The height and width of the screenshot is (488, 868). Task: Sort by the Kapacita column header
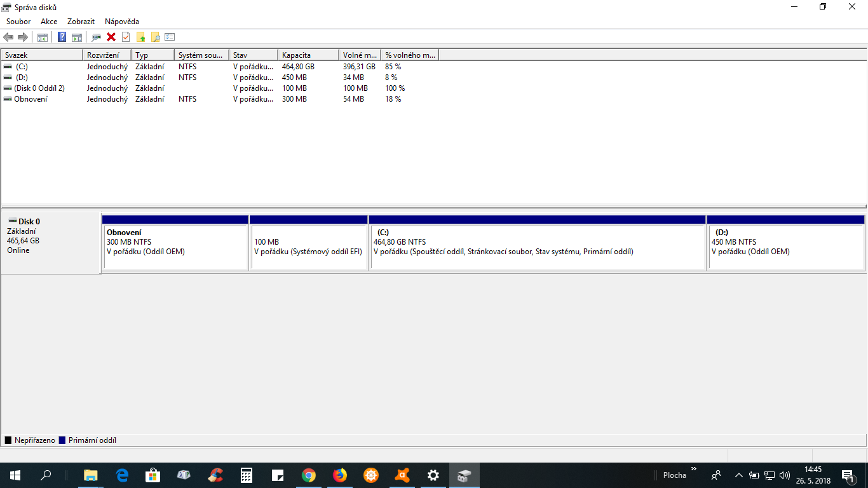tap(308, 55)
